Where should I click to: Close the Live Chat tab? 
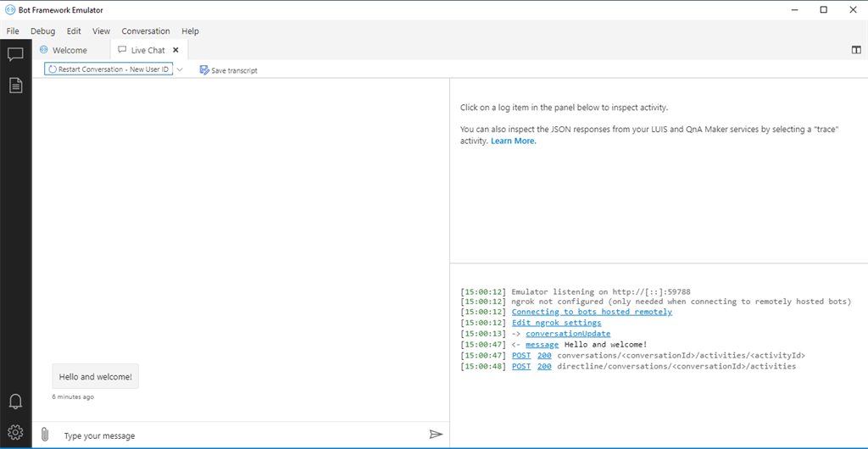[x=176, y=50]
